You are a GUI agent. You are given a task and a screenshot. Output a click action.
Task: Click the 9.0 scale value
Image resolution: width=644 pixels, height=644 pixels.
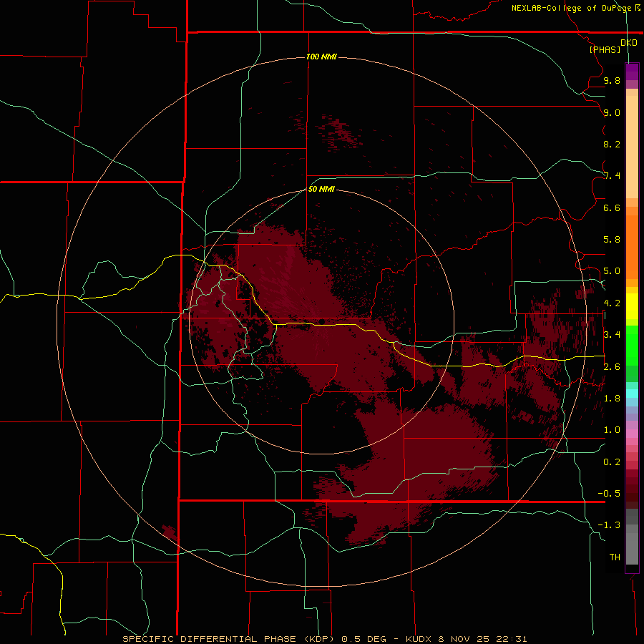(x=612, y=113)
